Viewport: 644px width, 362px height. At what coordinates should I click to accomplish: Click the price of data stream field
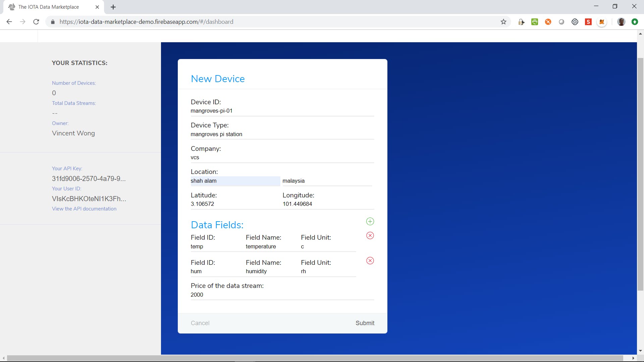point(282,294)
